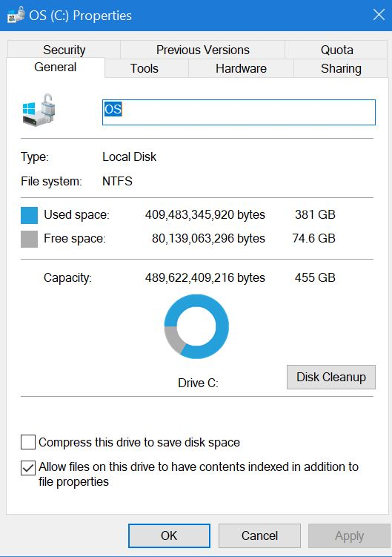Go to the Sharing tab
Image resolution: width=392 pixels, height=557 pixels.
[x=341, y=68]
